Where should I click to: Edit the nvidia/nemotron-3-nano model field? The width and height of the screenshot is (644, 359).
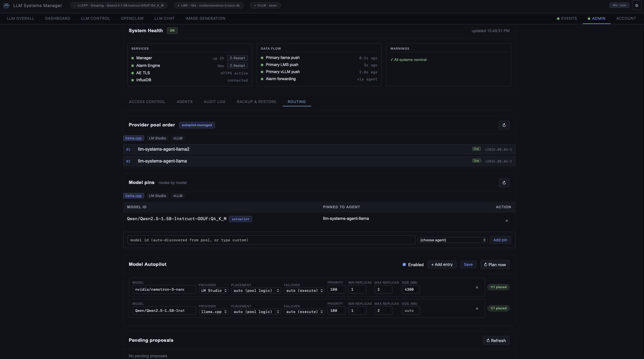[164, 289]
